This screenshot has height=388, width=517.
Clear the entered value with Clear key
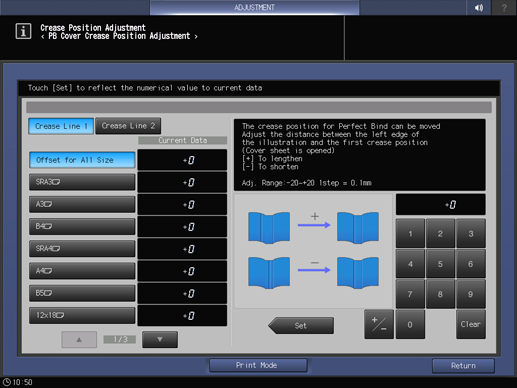click(x=471, y=324)
